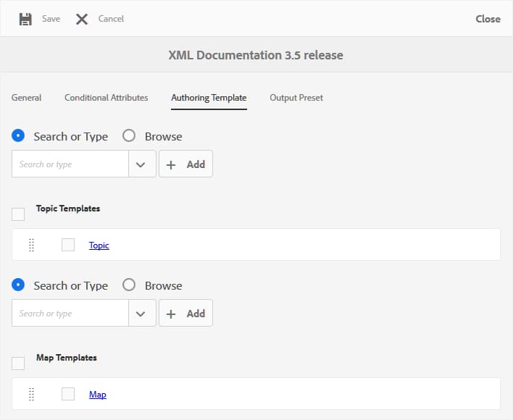Click the Cancel X icon
Screen dimensions: 513x420
coord(82,19)
